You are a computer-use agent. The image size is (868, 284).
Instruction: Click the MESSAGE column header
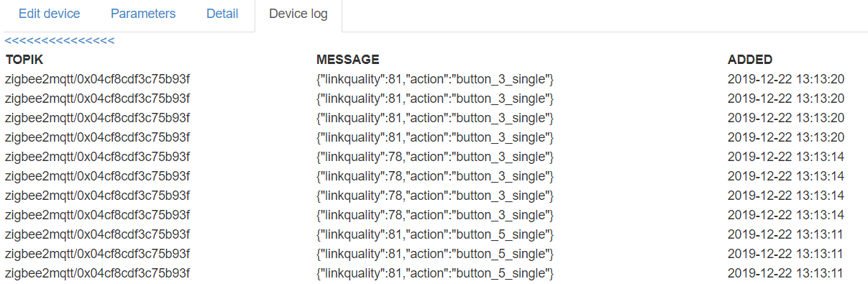click(x=347, y=60)
